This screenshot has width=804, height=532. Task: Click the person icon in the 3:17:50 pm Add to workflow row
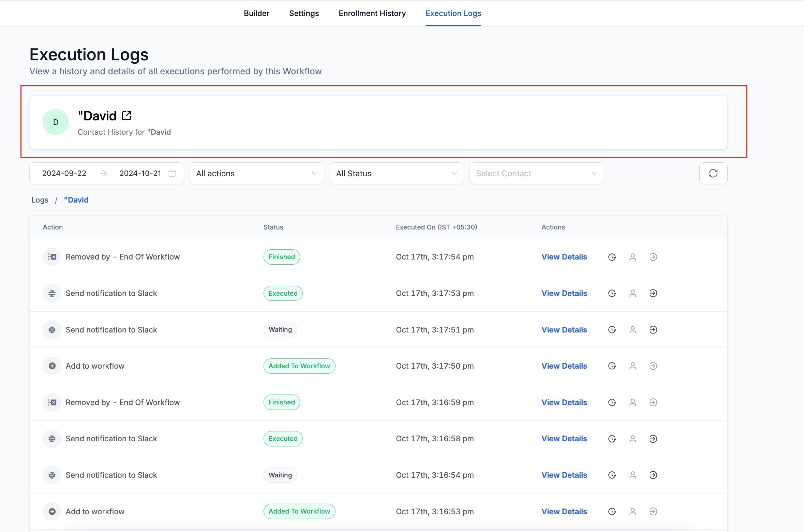tap(632, 366)
